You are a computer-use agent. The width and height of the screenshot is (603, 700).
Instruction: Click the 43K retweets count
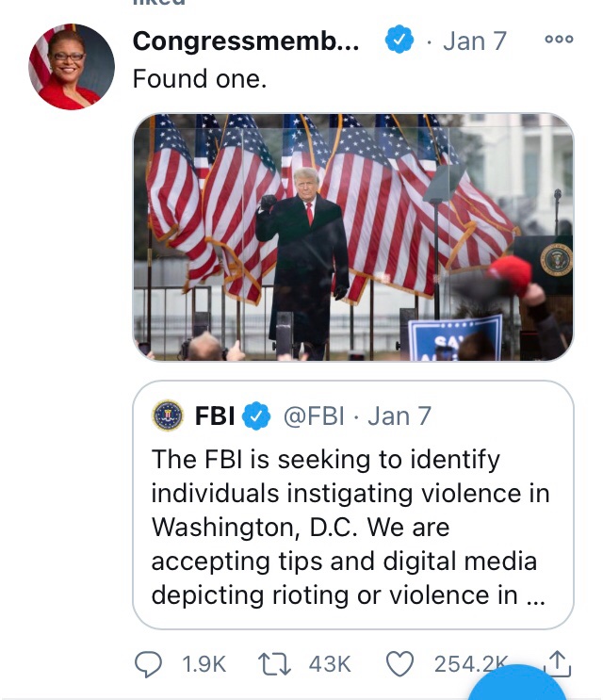pos(330,664)
